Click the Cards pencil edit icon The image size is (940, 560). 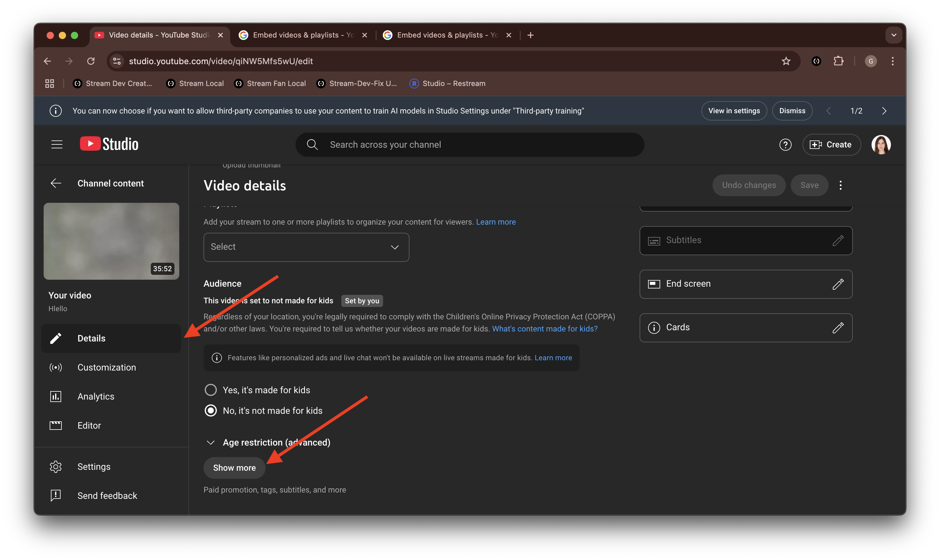click(x=838, y=328)
